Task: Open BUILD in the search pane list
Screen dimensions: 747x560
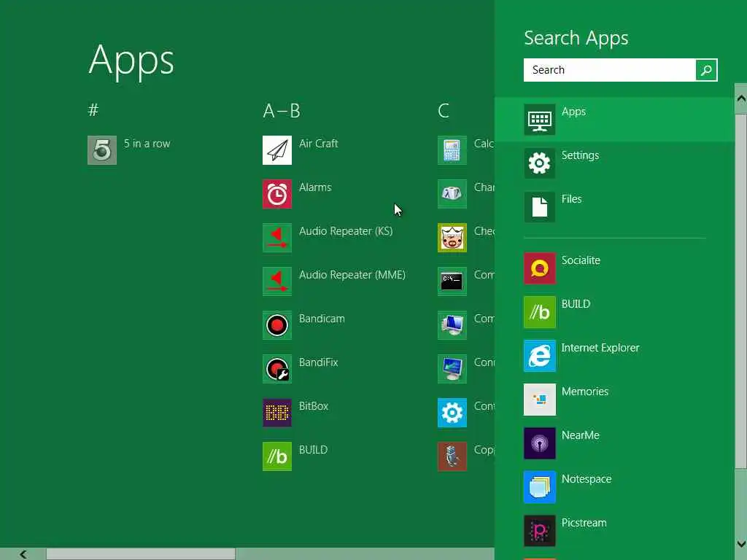Action: click(539, 312)
